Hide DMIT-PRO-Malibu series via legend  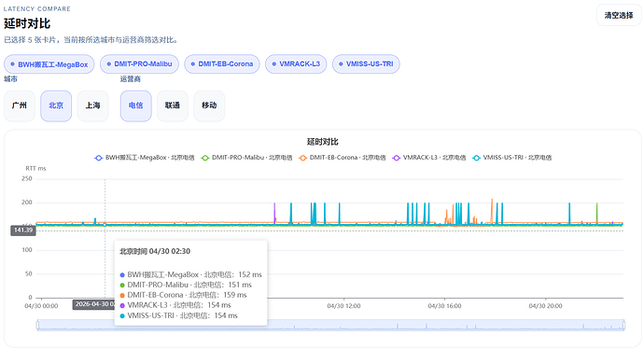246,158
